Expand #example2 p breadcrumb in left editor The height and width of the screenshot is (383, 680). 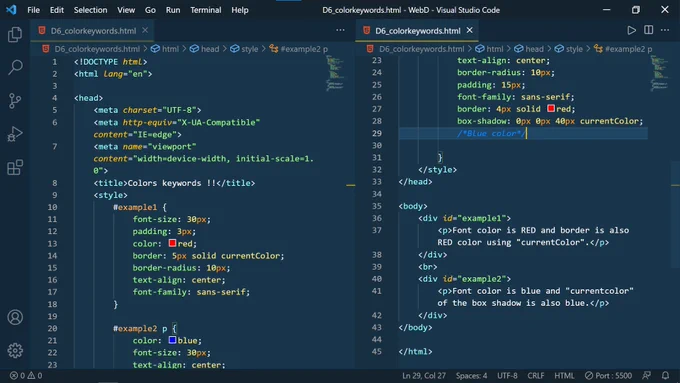pos(299,49)
